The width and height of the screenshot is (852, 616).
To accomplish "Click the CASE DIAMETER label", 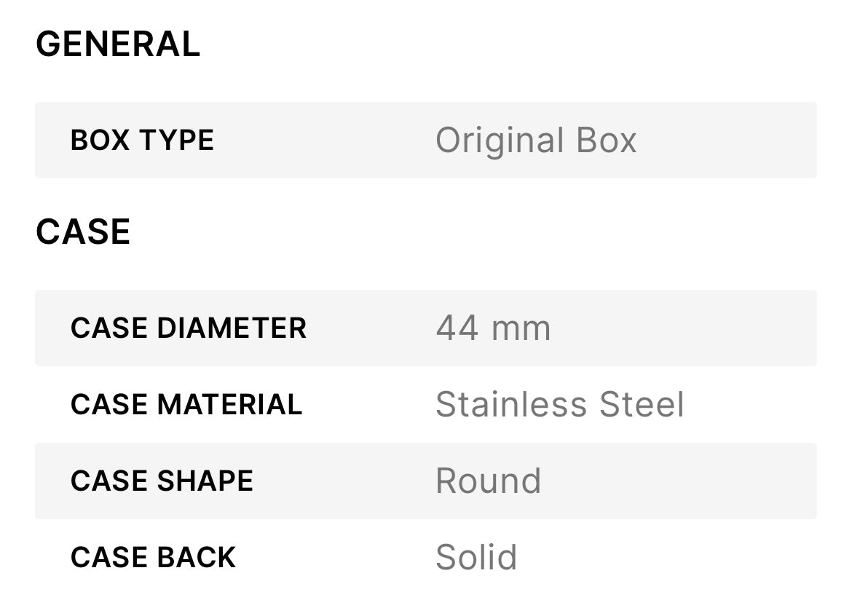I will click(x=189, y=328).
